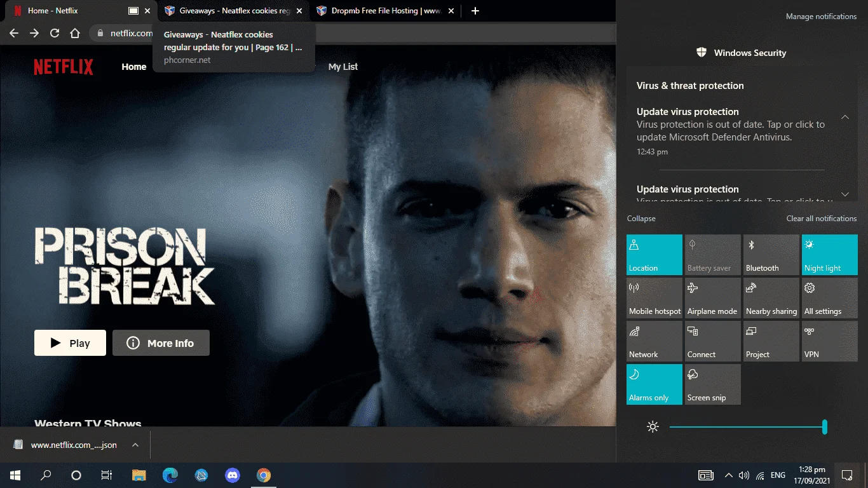Toggle the Alarms only focus assist tile
868x488 pixels.
(654, 384)
